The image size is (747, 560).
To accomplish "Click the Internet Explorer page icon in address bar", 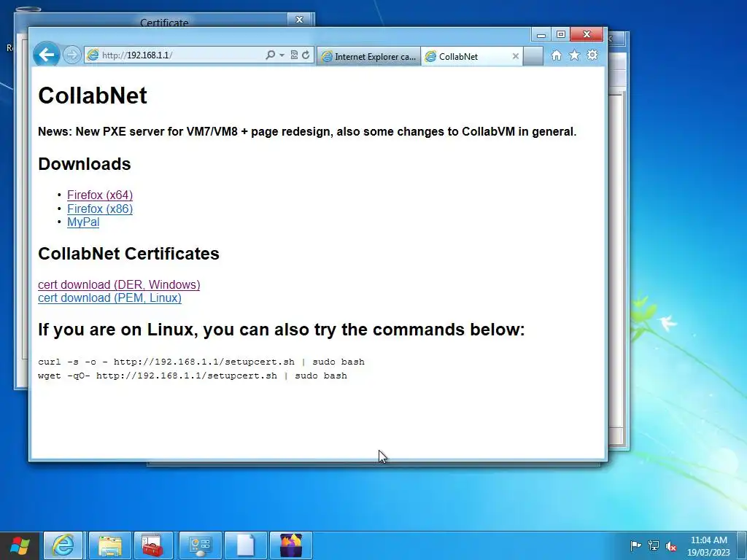I will (x=93, y=55).
